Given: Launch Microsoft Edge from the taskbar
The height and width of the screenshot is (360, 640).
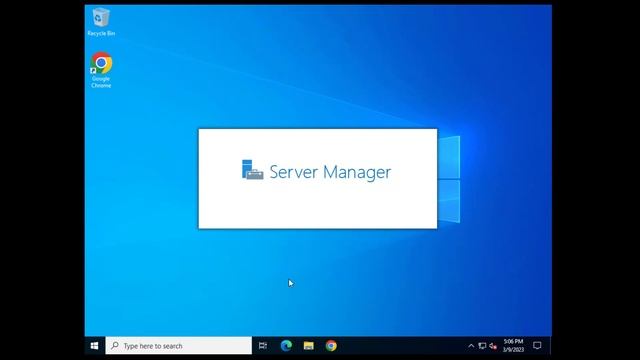Looking at the screenshot, I should tap(286, 346).
